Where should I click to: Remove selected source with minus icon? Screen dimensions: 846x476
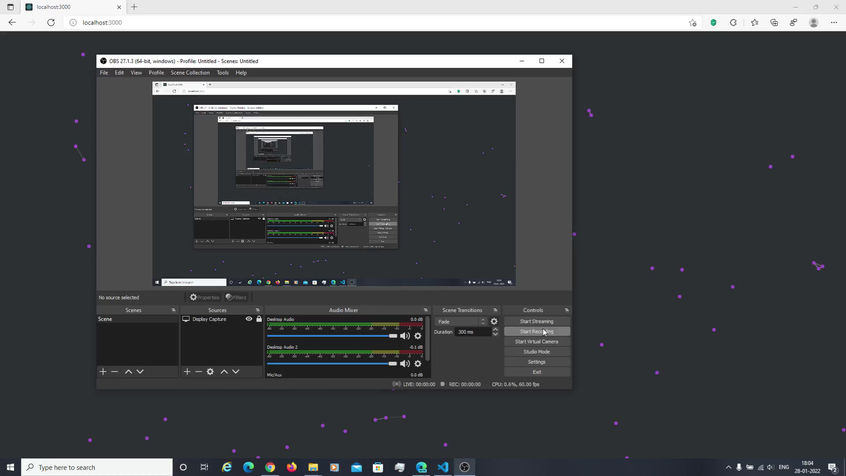(x=199, y=371)
